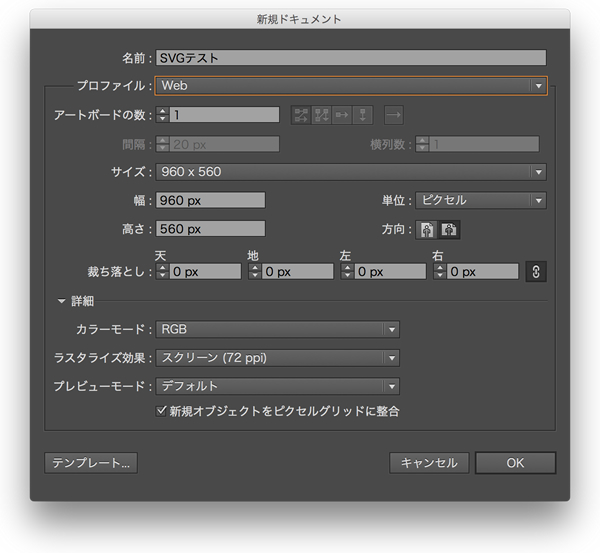Choose arrange by row artboard layout icon

342,115
